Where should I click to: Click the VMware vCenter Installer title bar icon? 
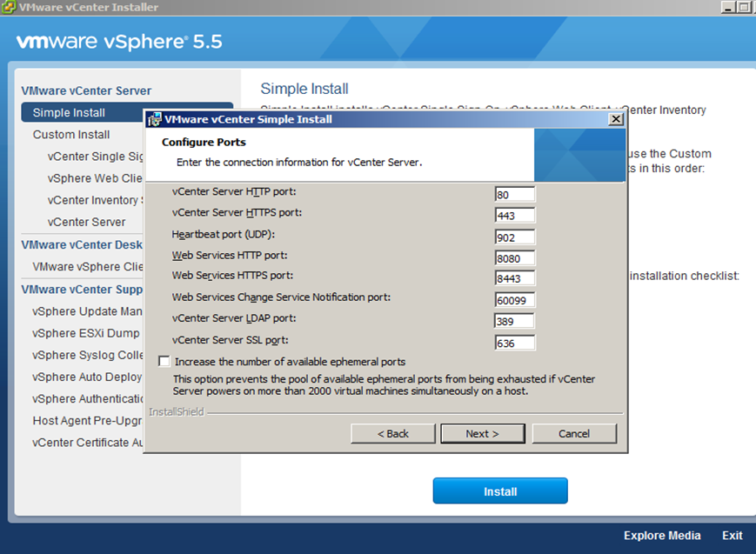click(x=8, y=7)
